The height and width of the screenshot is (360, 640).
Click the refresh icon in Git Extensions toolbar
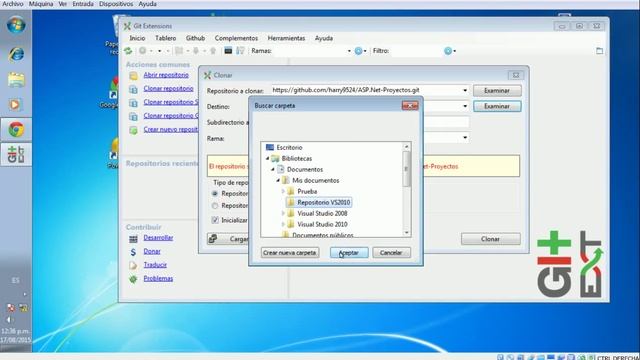[x=128, y=51]
